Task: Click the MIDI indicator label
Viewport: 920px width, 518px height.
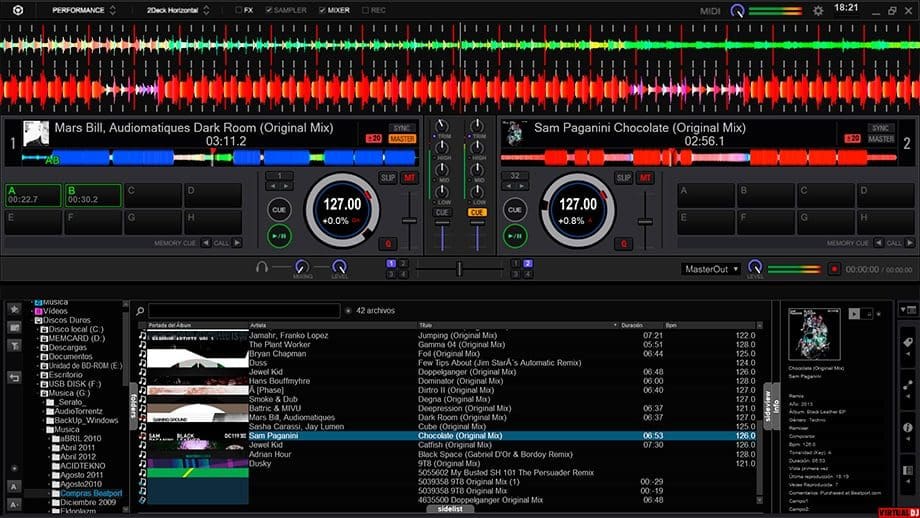Action: (709, 11)
